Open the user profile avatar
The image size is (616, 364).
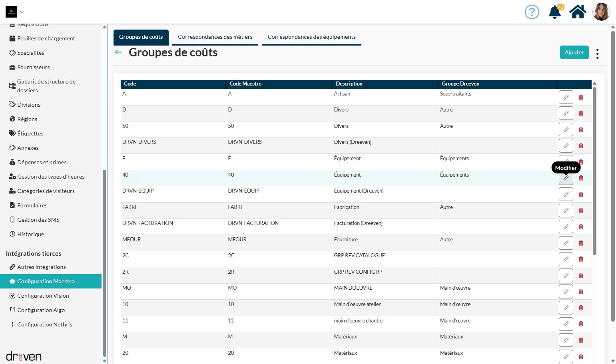pyautogui.click(x=601, y=12)
